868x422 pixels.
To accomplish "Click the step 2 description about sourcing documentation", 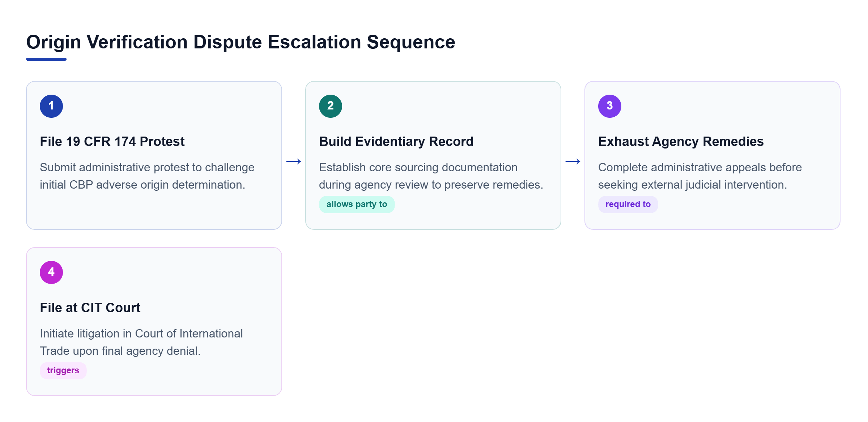I will (x=431, y=176).
